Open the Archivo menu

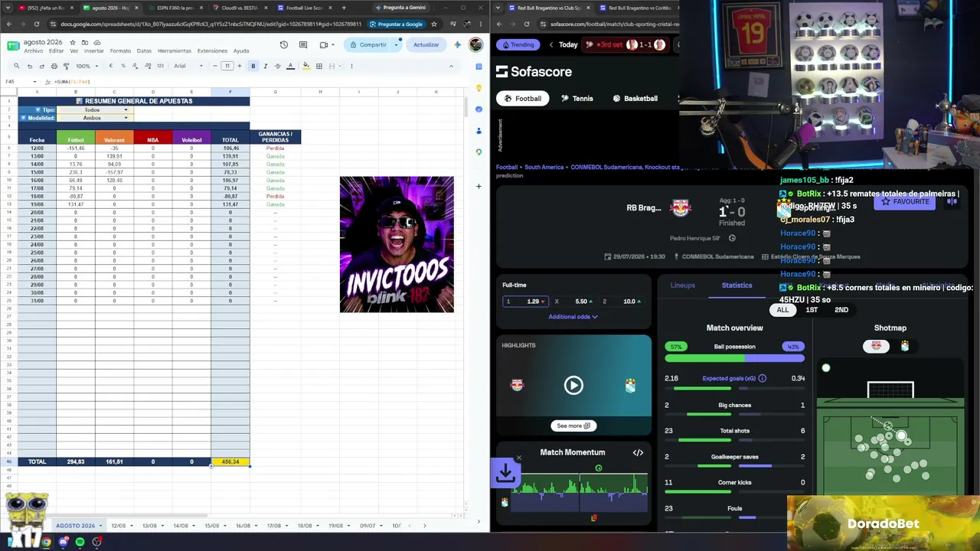(x=33, y=51)
